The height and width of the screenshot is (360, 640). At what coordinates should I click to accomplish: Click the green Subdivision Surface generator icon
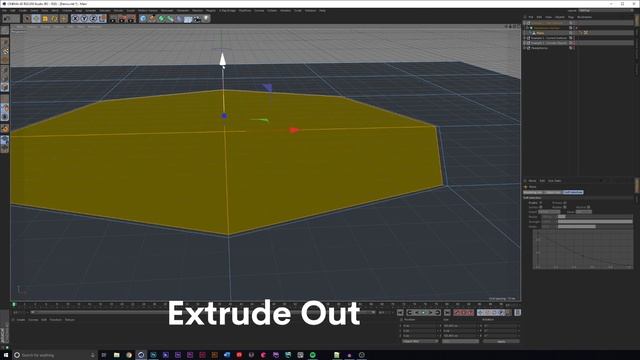click(x=161, y=19)
